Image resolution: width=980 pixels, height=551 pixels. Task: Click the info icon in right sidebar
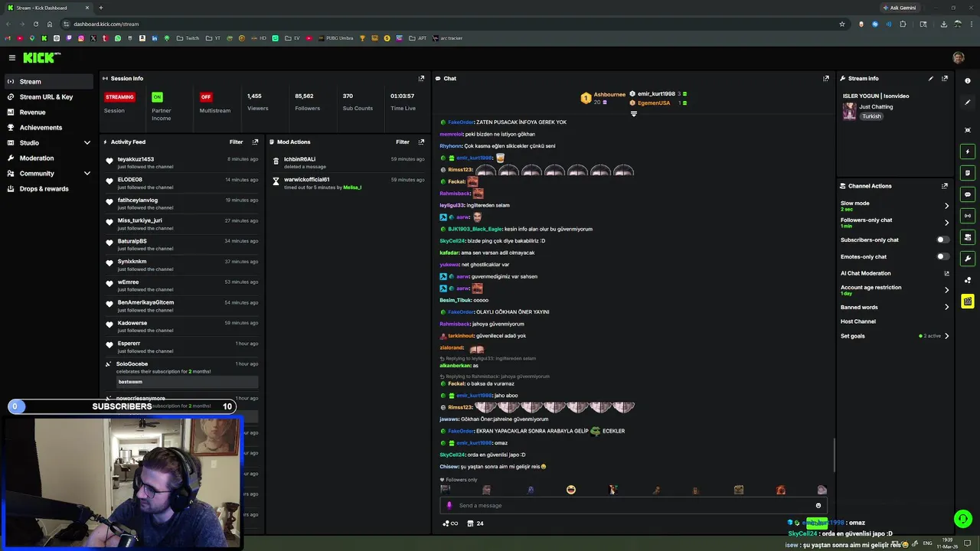point(968,81)
